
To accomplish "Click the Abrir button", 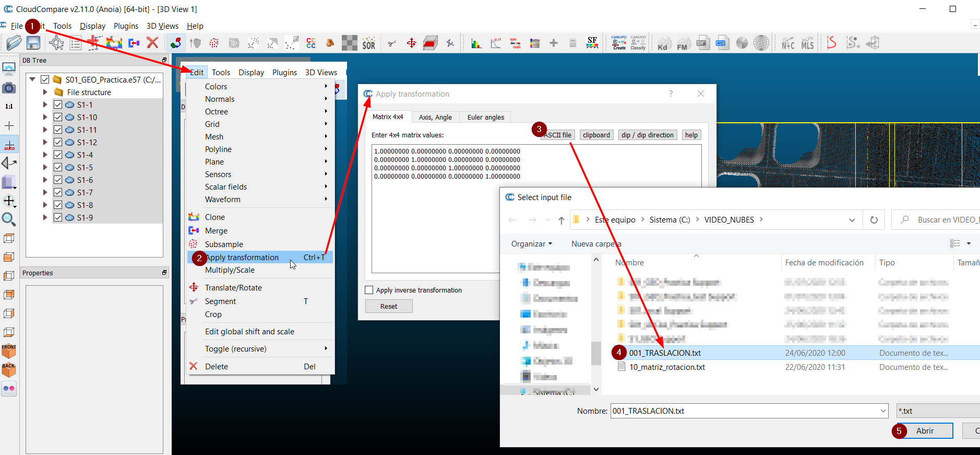I will (x=925, y=431).
